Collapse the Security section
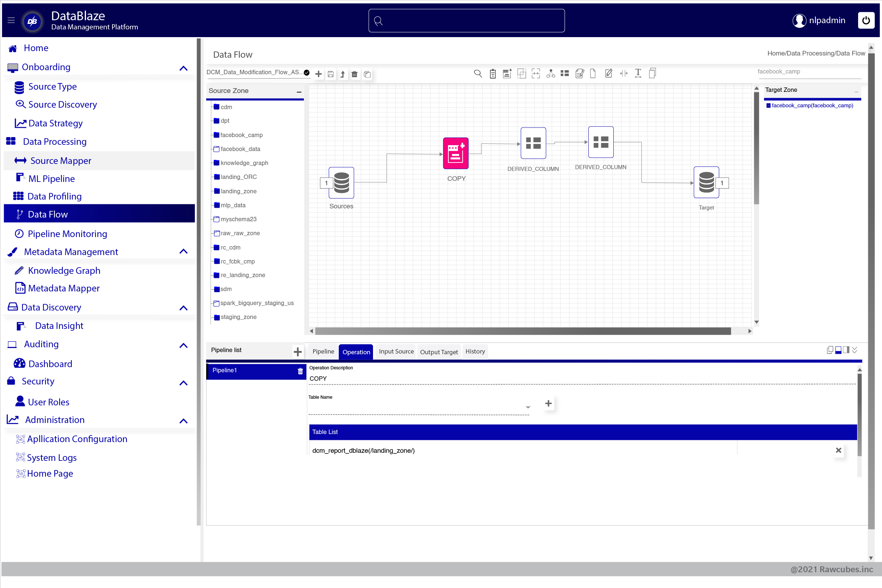This screenshot has height=588, width=882. point(183,383)
